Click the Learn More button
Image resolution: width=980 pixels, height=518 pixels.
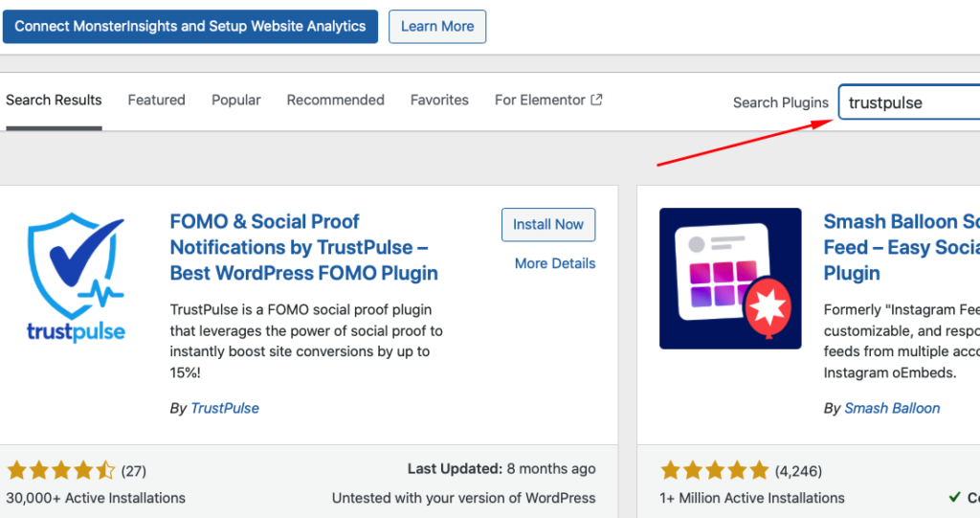pos(437,27)
